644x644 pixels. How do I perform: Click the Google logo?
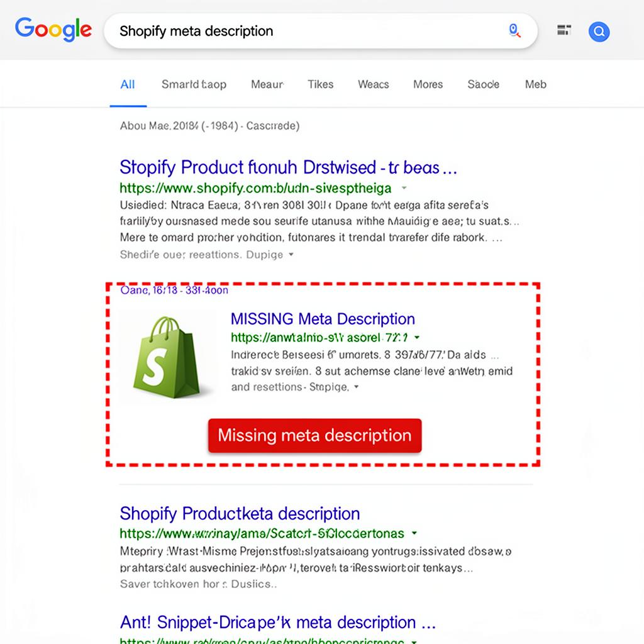click(x=53, y=30)
